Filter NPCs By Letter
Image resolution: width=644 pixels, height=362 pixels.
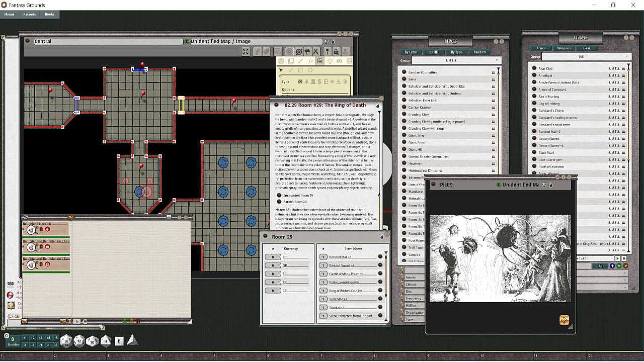click(411, 52)
